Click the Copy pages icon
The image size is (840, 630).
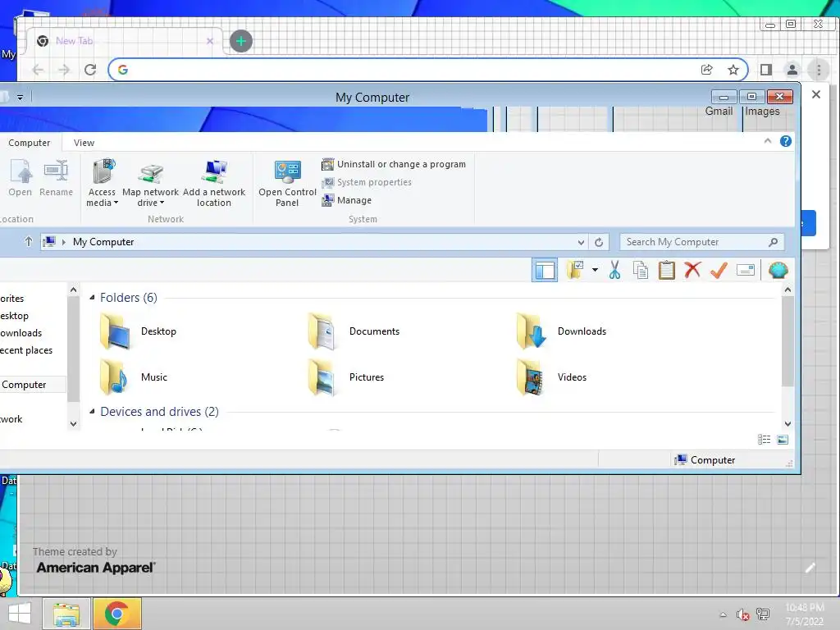point(640,270)
